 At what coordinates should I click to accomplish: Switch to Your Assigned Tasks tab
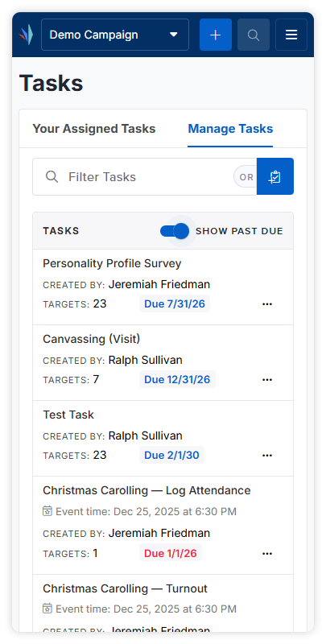pyautogui.click(x=94, y=129)
